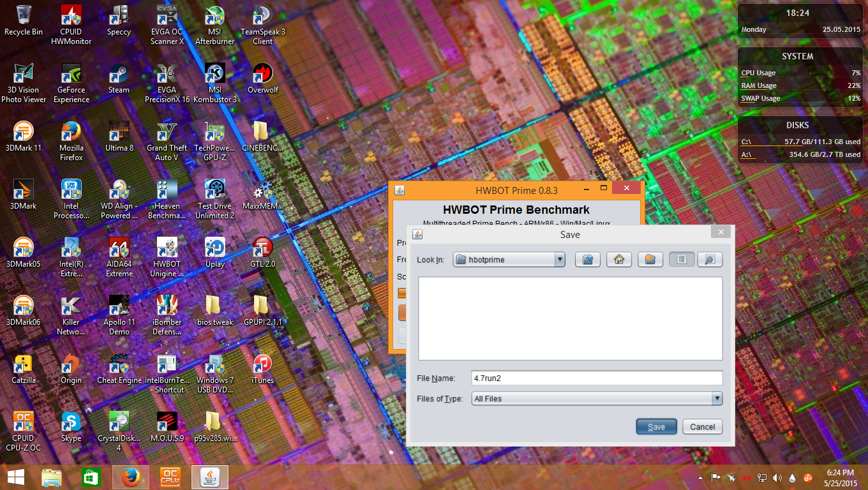Select the CPUID HWMonitor desktop icon
Viewport: 868px width, 490px height.
click(71, 25)
